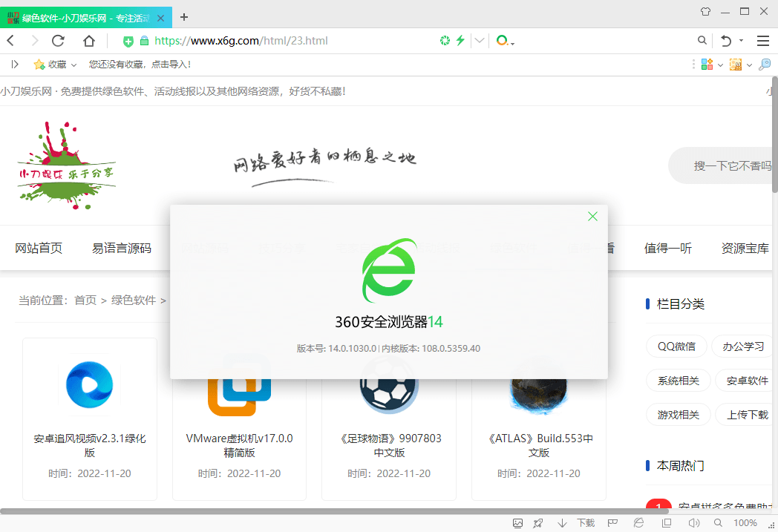
Task: Select the screenshot tool in status bar
Action: 517,522
